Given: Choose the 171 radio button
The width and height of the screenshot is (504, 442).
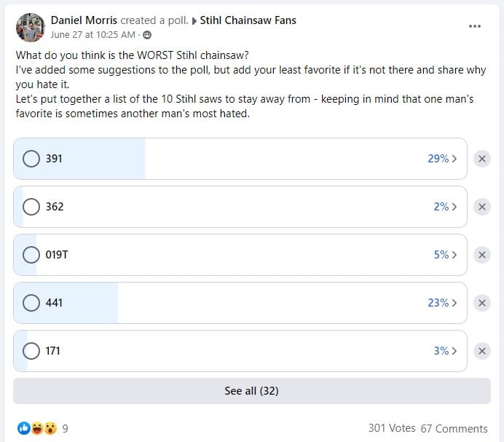Looking at the screenshot, I should tap(31, 351).
